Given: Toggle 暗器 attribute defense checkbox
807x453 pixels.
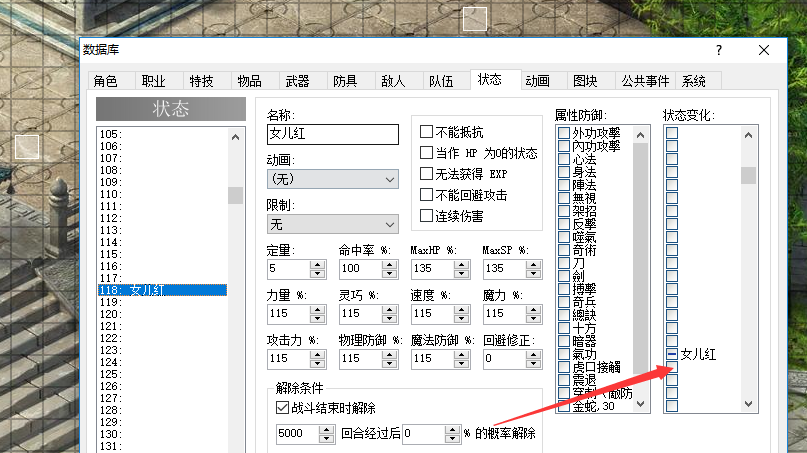Looking at the screenshot, I should pos(564,341).
